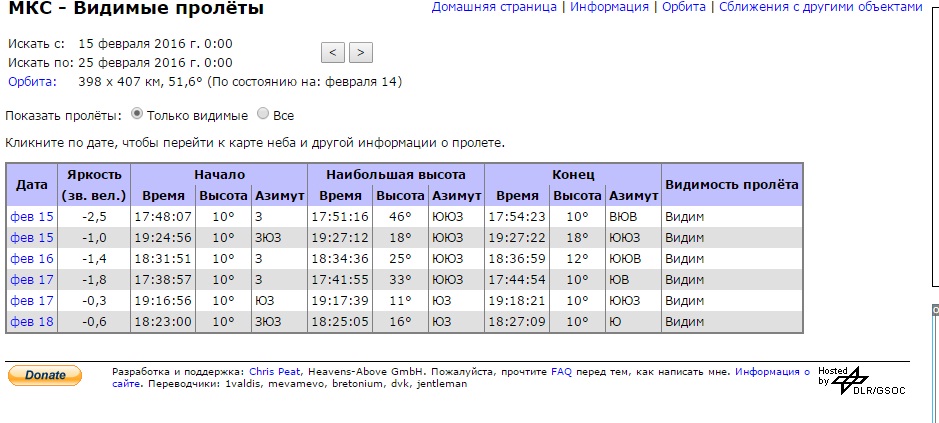Click the end altitude '12°' cell
This screenshot has height=423, width=939.
577,259
